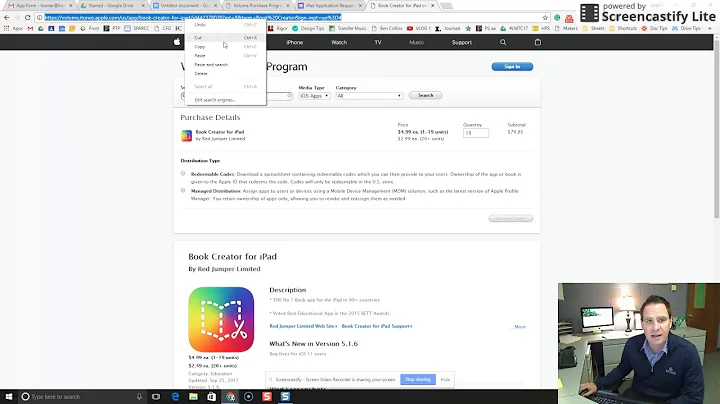Expand description with the More link
Screen dimensions: 720x404
click(x=519, y=327)
